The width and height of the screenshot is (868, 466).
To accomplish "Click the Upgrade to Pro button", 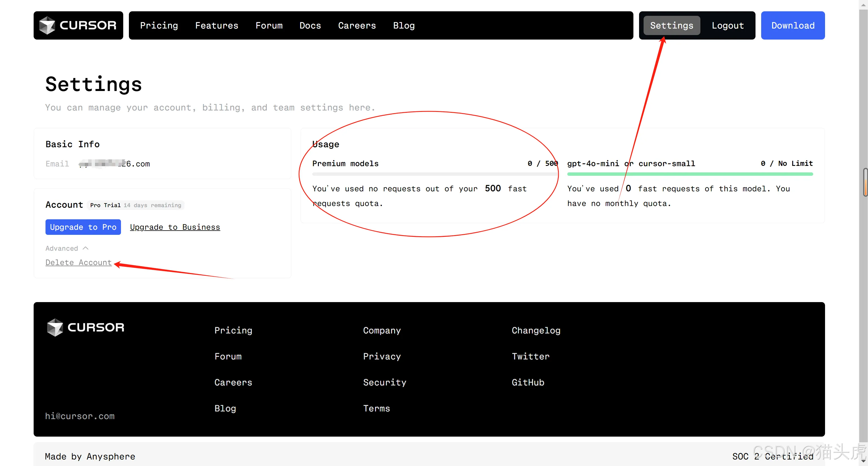I will point(83,227).
